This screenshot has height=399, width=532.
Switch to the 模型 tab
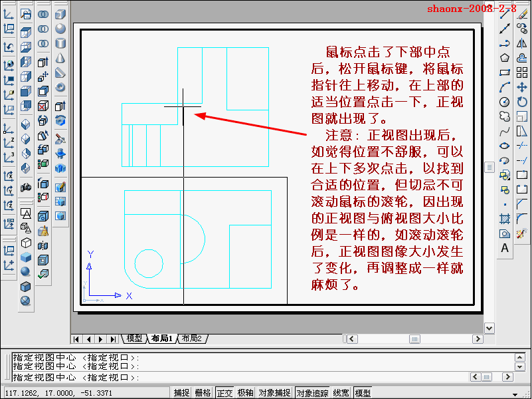click(134, 338)
